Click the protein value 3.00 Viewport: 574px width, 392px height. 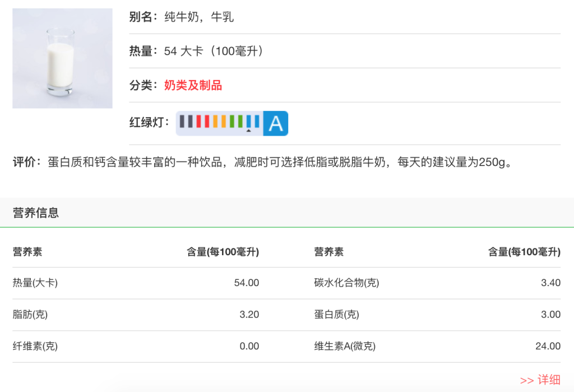click(x=550, y=315)
